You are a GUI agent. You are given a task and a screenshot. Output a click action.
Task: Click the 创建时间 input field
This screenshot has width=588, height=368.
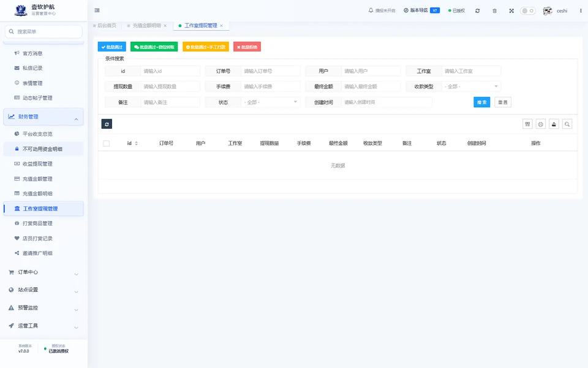click(386, 102)
